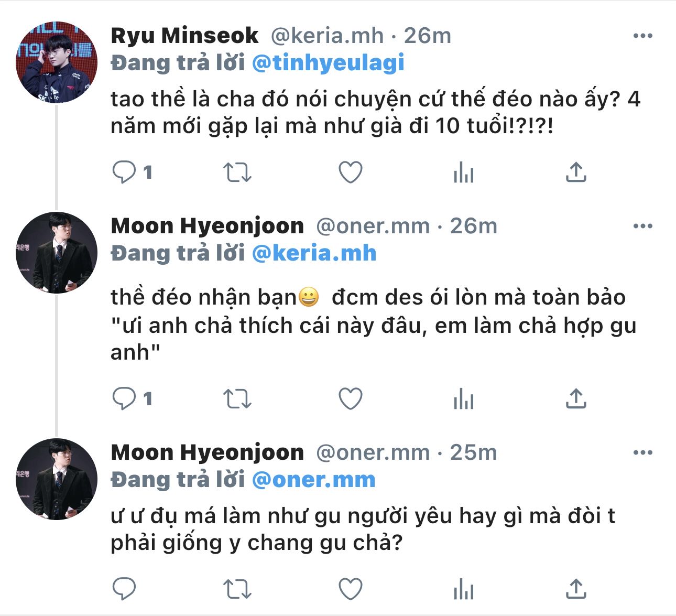Open more options on 26m Moon Hyeonjoon tweet

(x=642, y=226)
